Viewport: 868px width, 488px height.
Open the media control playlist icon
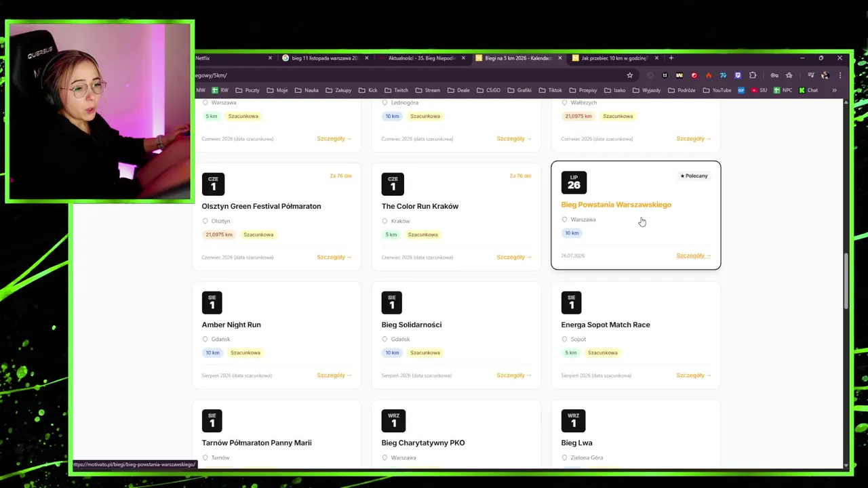[x=810, y=75]
